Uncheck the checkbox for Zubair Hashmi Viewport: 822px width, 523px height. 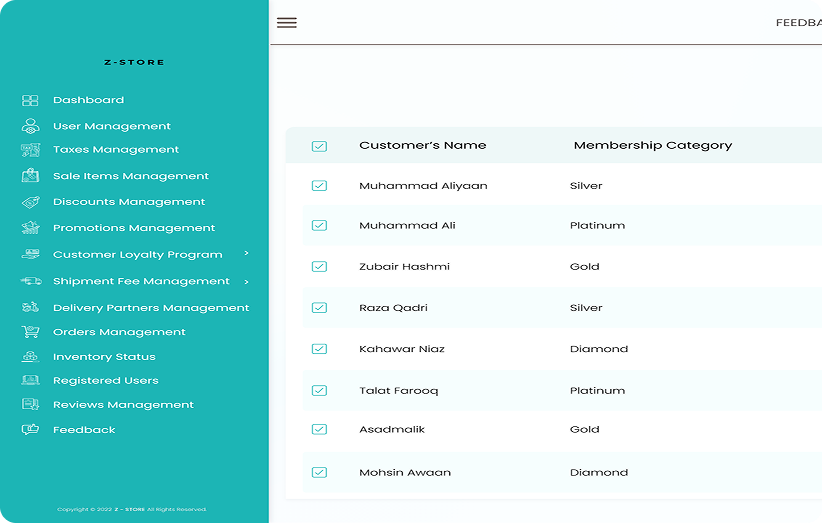point(319,267)
